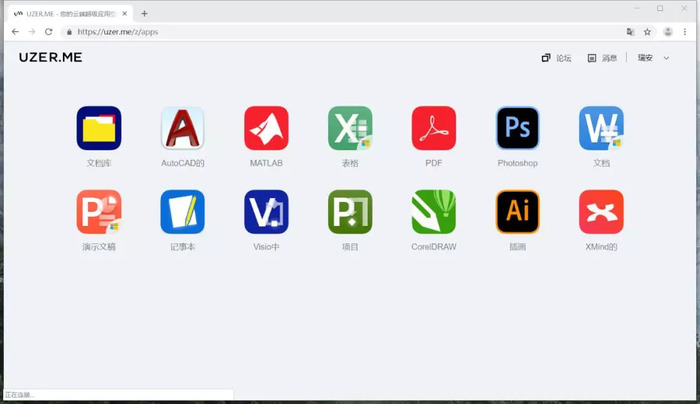700x404 pixels.
Task: Launch the CorelDRAW app
Action: pyautogui.click(x=433, y=212)
